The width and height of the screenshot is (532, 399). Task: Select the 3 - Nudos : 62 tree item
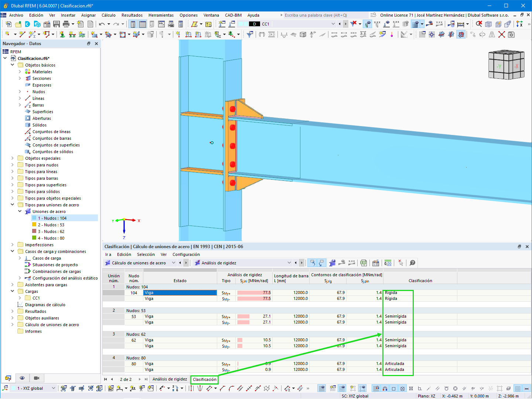click(51, 231)
